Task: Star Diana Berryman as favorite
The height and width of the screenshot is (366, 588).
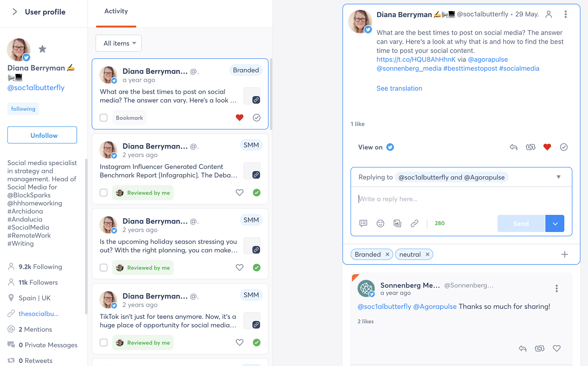Action: pyautogui.click(x=43, y=49)
